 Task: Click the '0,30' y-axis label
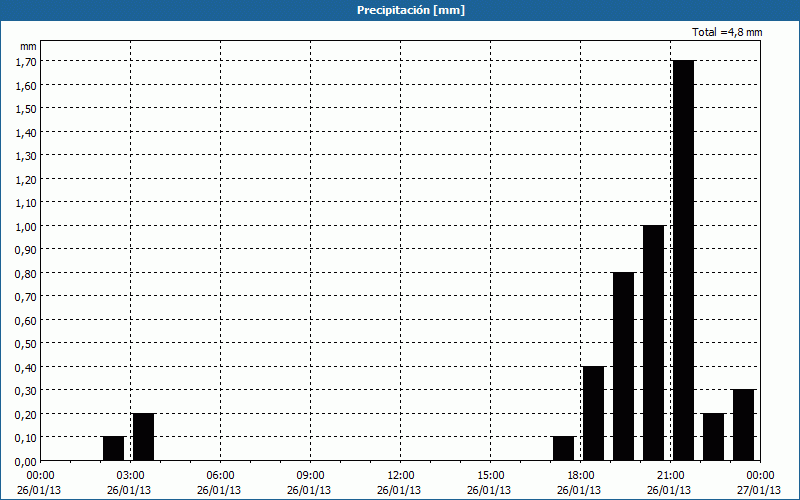pos(26,391)
